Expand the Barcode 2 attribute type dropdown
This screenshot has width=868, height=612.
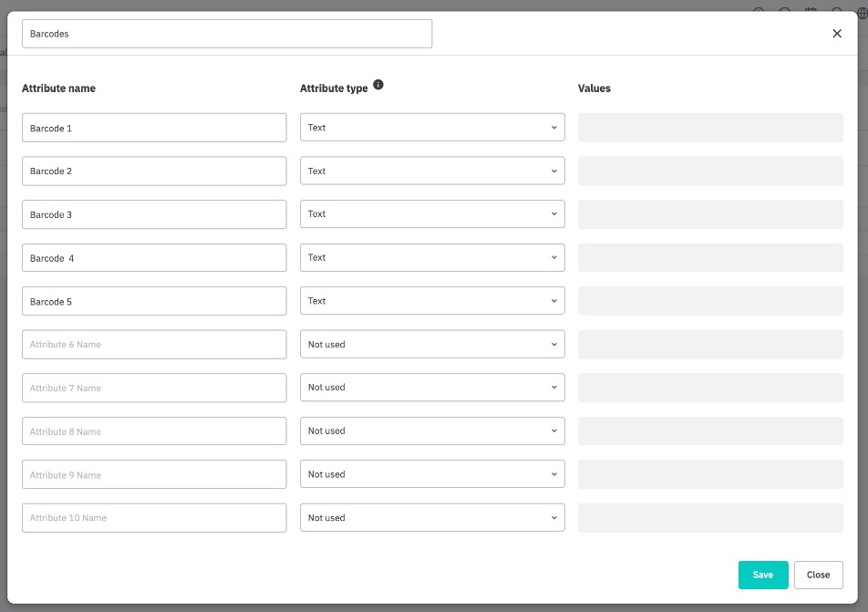click(432, 171)
